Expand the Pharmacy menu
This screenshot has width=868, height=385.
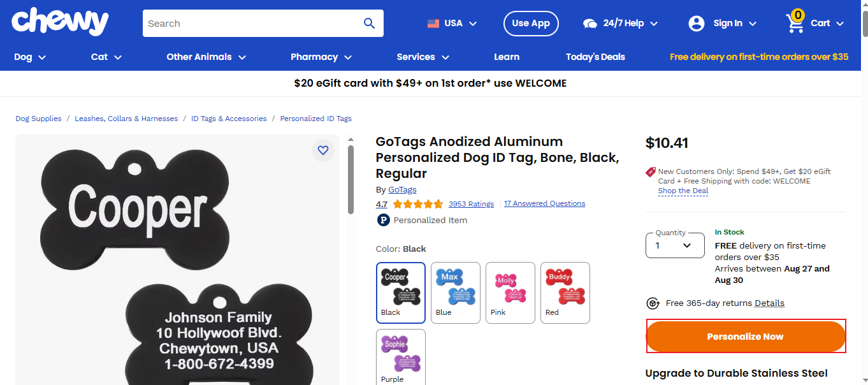321,57
